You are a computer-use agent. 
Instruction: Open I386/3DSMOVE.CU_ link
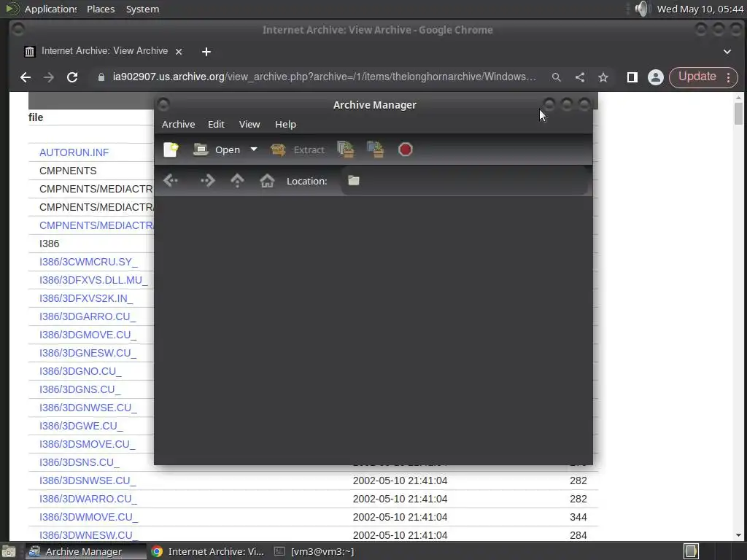pos(88,444)
